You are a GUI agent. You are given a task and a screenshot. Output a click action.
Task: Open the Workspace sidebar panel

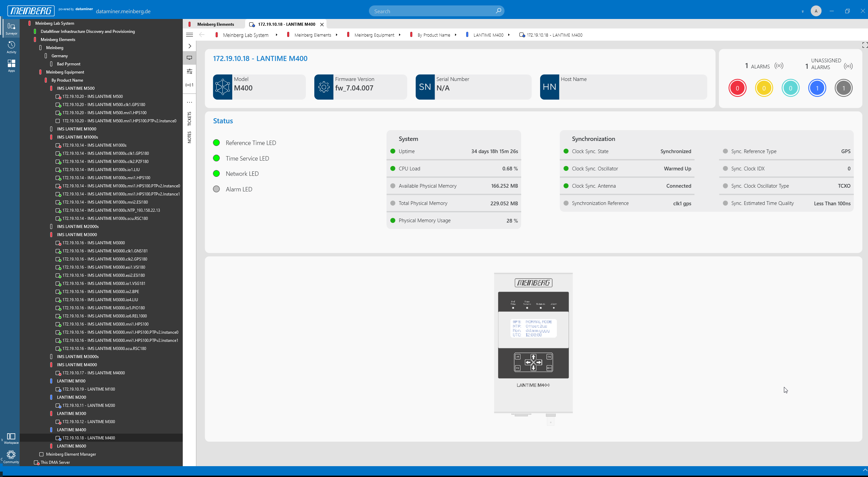click(11, 438)
